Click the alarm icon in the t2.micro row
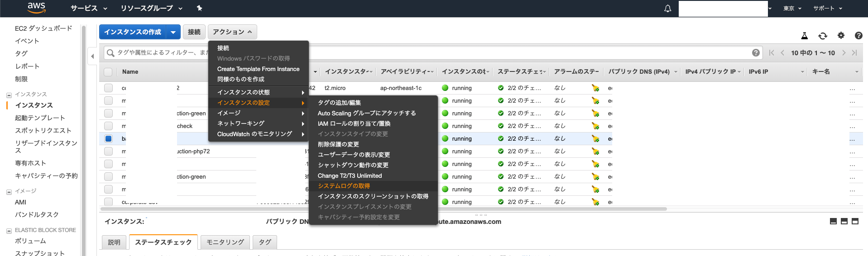 (595, 88)
